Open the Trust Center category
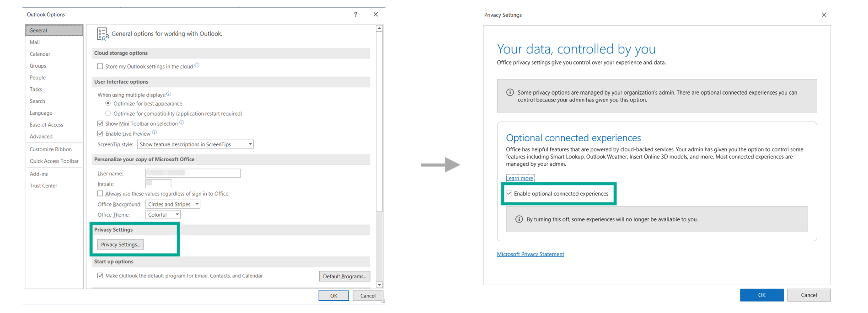868x313 pixels. (43, 186)
